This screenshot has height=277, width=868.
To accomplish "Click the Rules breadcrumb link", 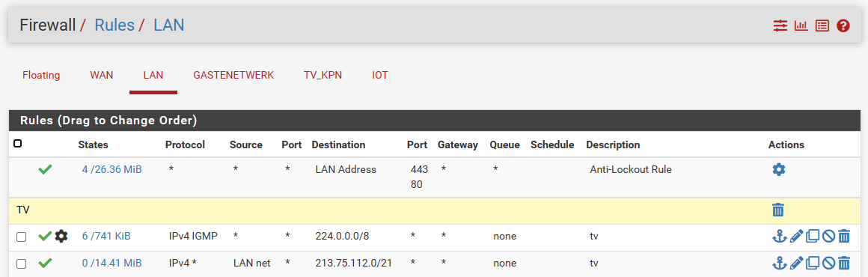I will click(114, 25).
